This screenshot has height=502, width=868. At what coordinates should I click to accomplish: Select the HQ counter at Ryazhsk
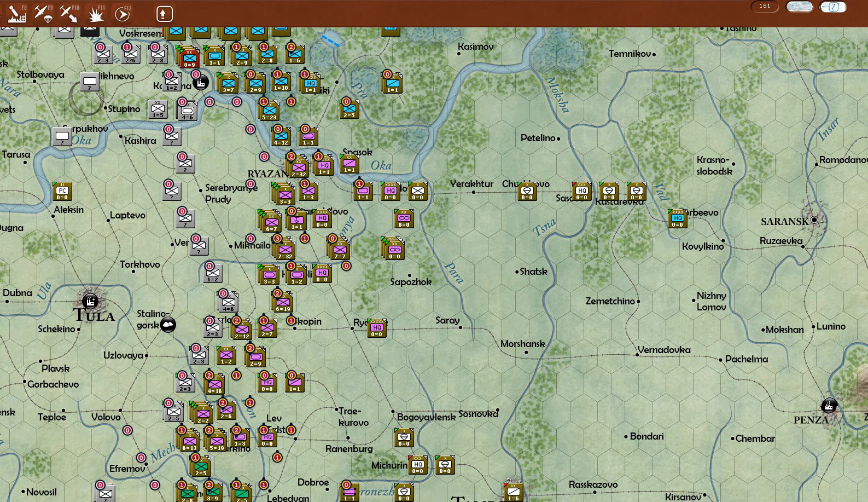(376, 328)
